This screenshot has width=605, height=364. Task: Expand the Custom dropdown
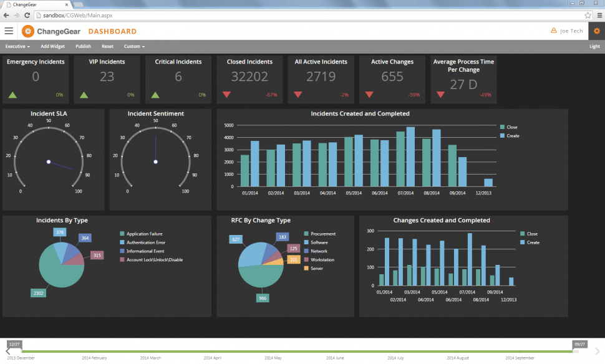(134, 46)
